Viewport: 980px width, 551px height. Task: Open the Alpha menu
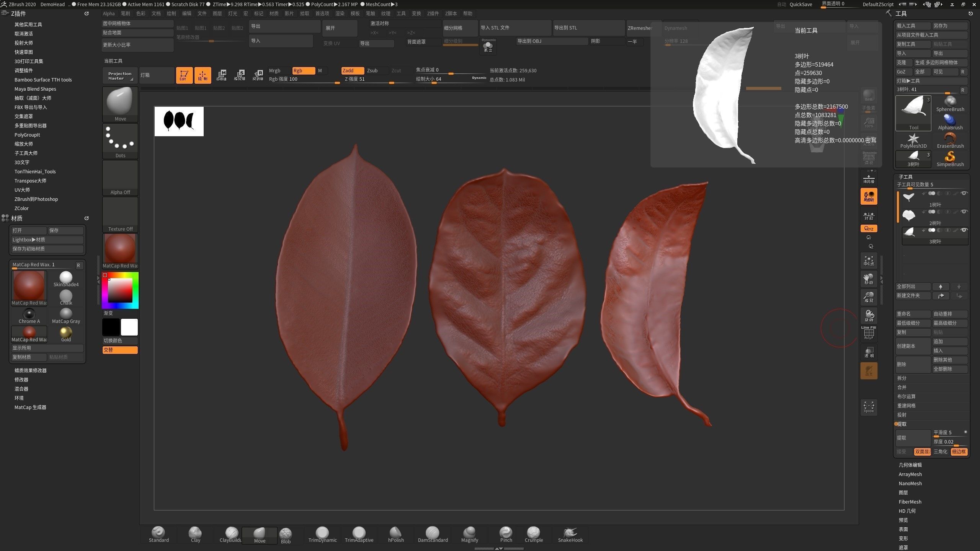(x=109, y=13)
